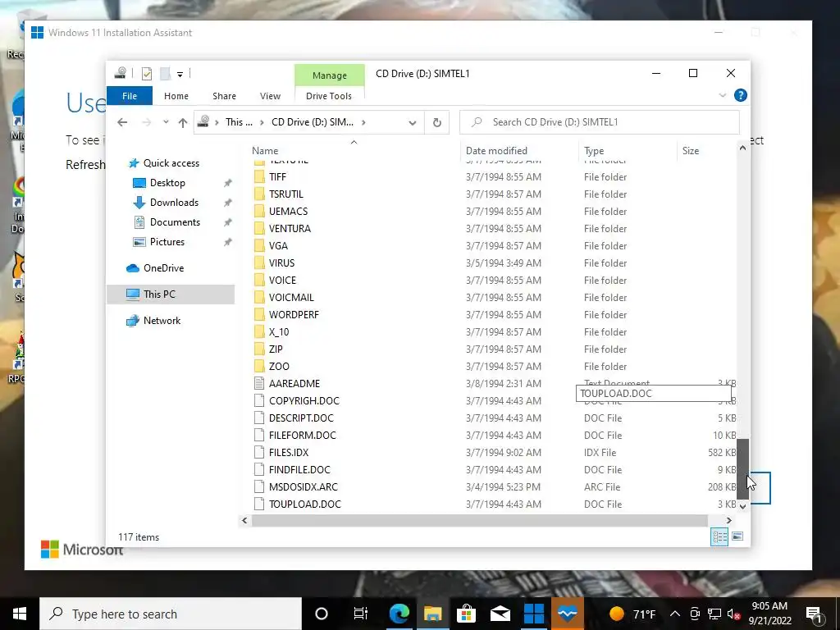This screenshot has width=840, height=630.
Task: Click the horizontal scrollbar right arrow
Action: pyautogui.click(x=728, y=520)
